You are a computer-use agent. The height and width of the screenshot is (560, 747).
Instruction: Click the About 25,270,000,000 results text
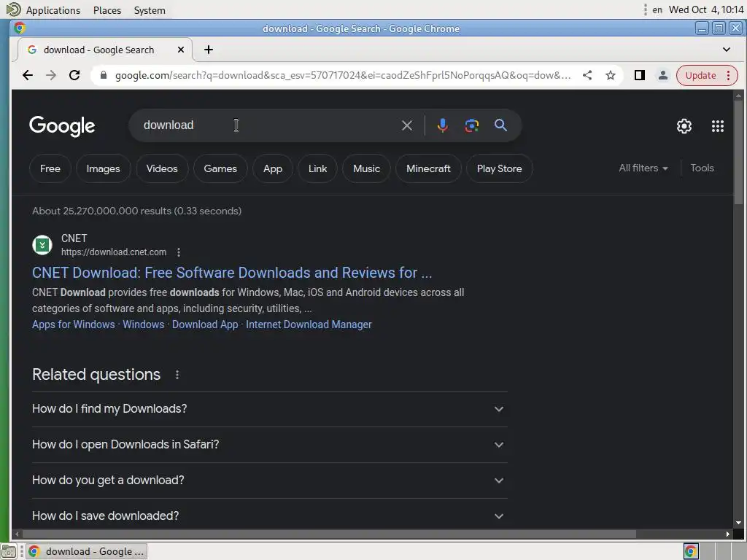(136, 211)
